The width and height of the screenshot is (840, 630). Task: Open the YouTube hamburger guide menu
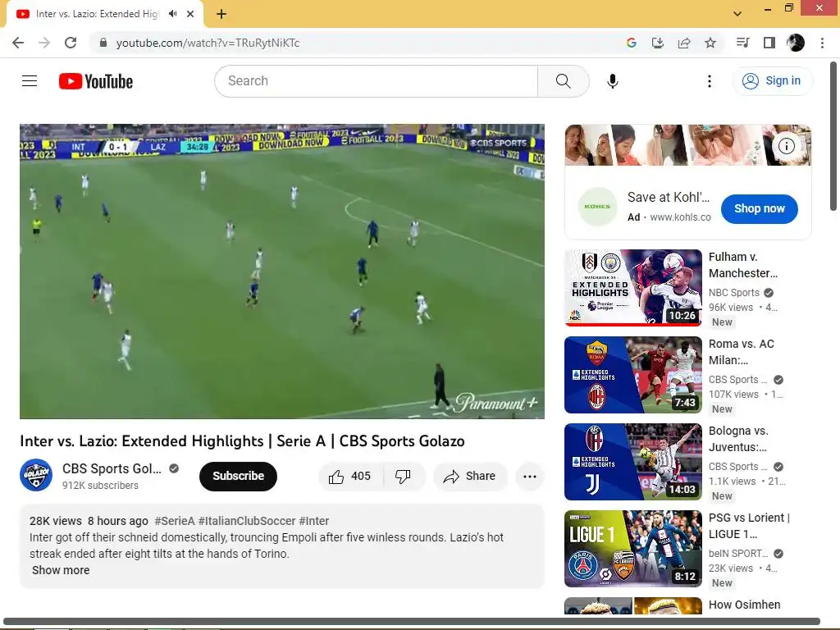30,81
